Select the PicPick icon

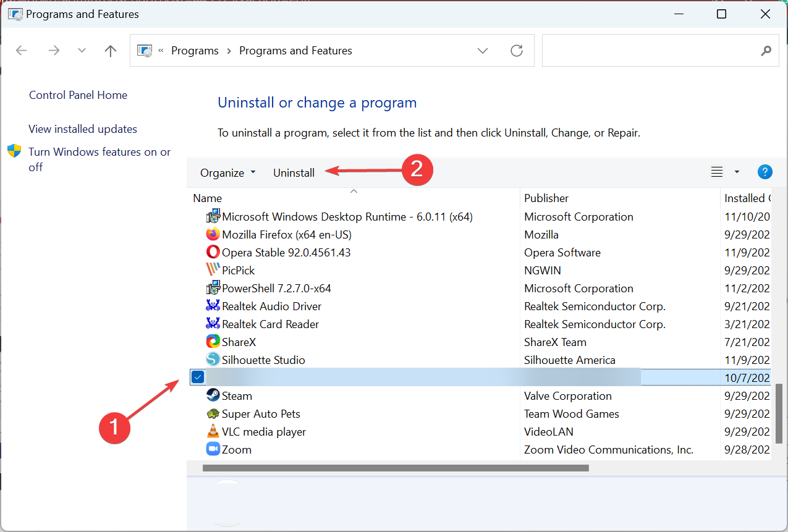pyautogui.click(x=213, y=270)
